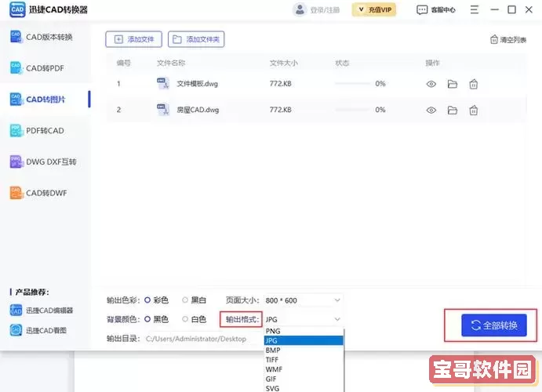
Task: Choose WMF from the format list
Action: (304, 369)
